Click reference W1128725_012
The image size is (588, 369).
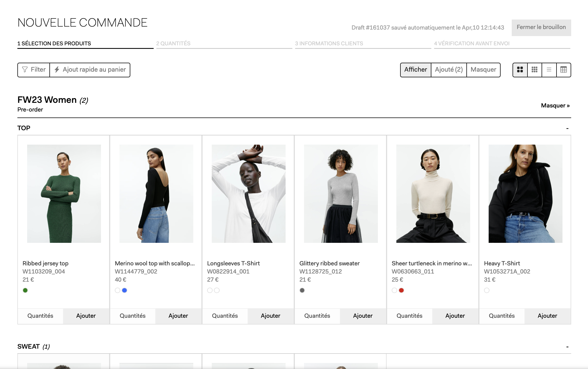click(321, 272)
